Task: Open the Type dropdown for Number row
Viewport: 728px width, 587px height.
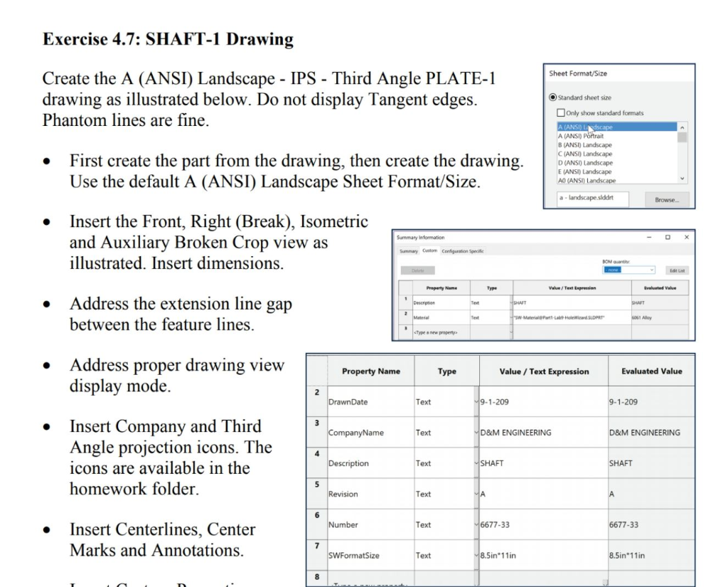Action: pos(476,524)
